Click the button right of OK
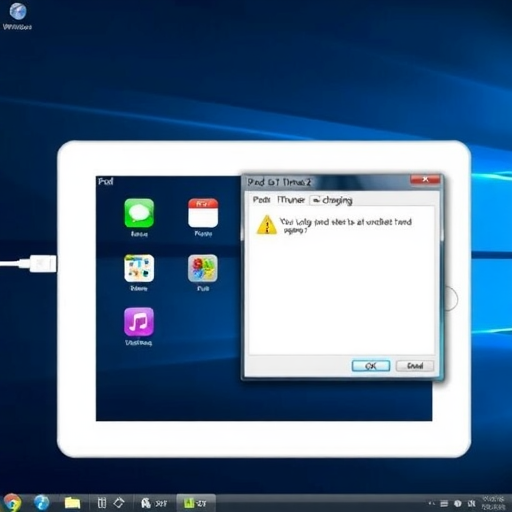512x512 pixels. click(x=415, y=366)
